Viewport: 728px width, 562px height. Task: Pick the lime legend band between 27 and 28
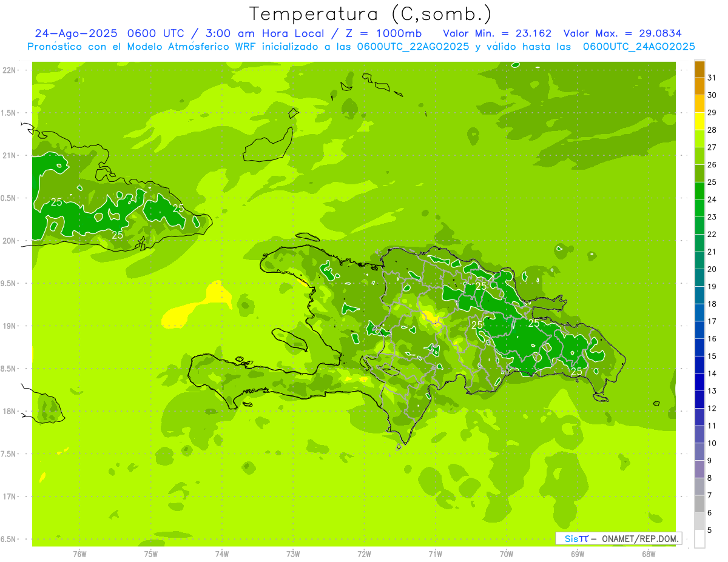[699, 139]
